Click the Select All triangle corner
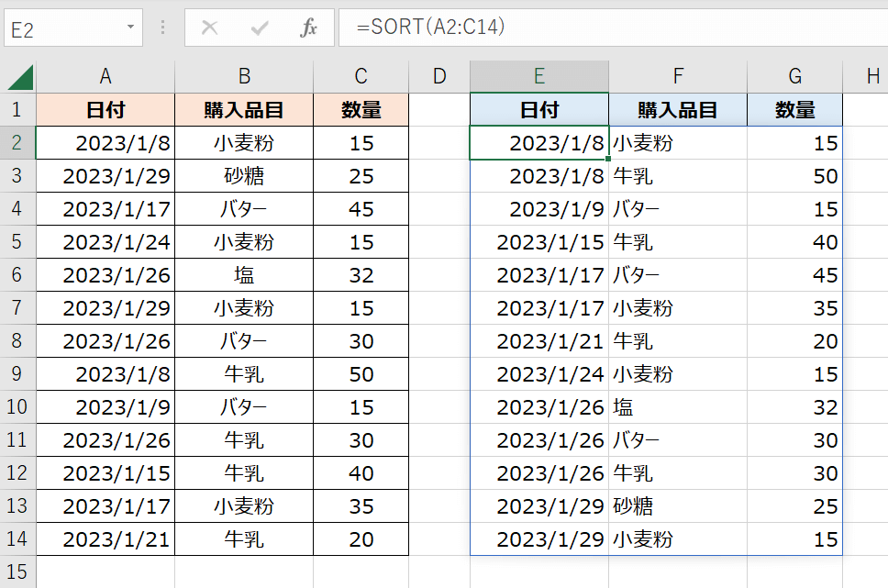This screenshot has width=888, height=588. coord(18,77)
